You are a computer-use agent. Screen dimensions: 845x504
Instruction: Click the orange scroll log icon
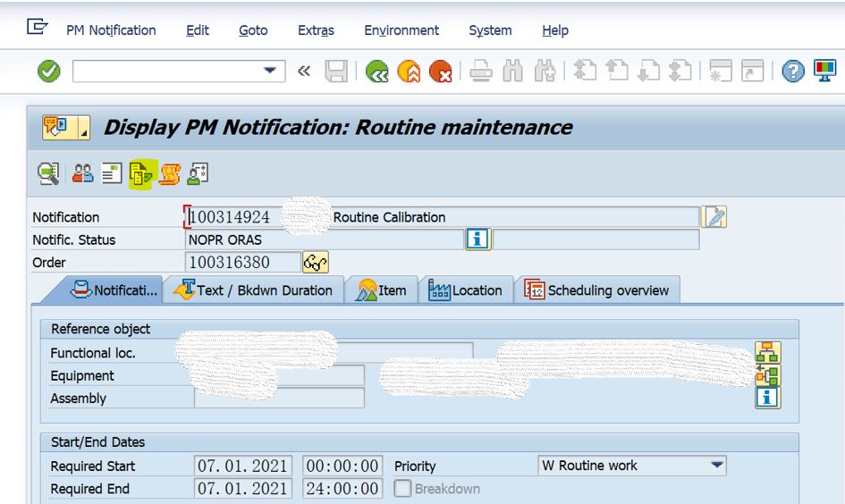point(170,174)
